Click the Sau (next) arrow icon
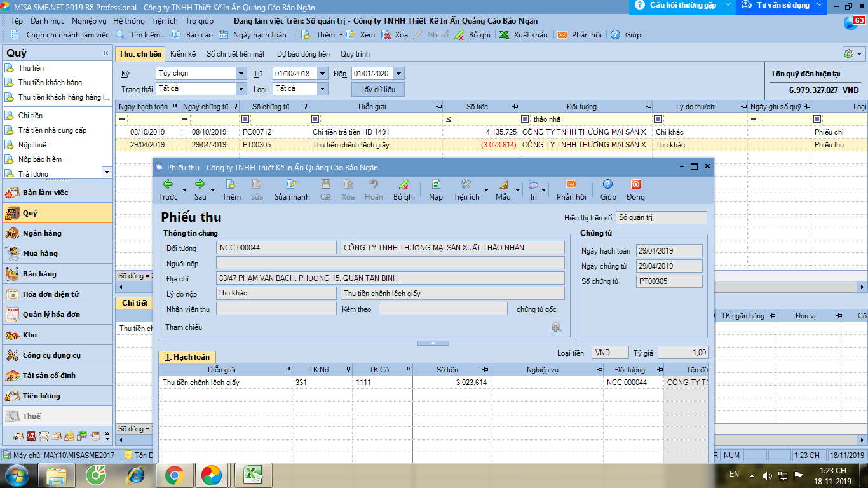 click(200, 185)
